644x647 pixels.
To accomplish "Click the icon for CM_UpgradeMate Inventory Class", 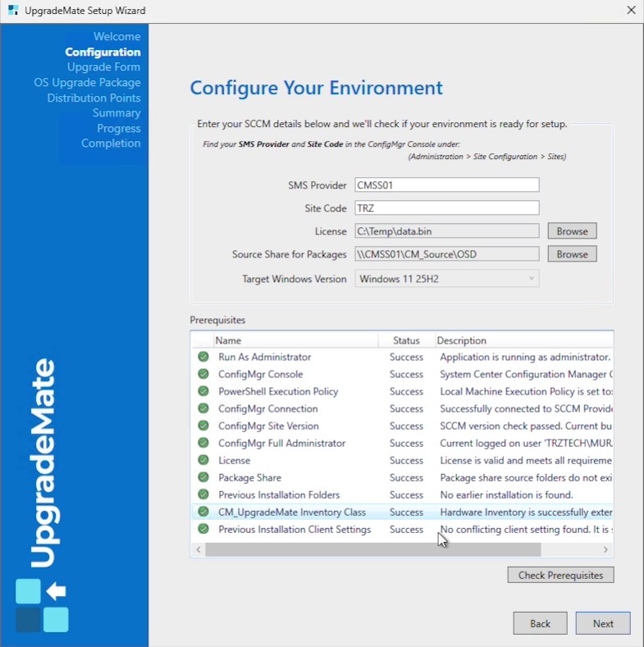I will click(x=203, y=512).
